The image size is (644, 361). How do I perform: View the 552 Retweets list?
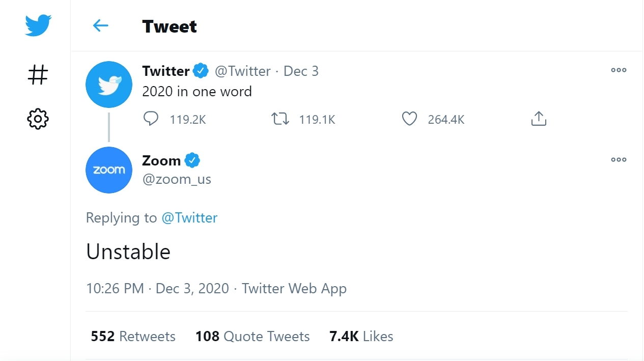133,337
